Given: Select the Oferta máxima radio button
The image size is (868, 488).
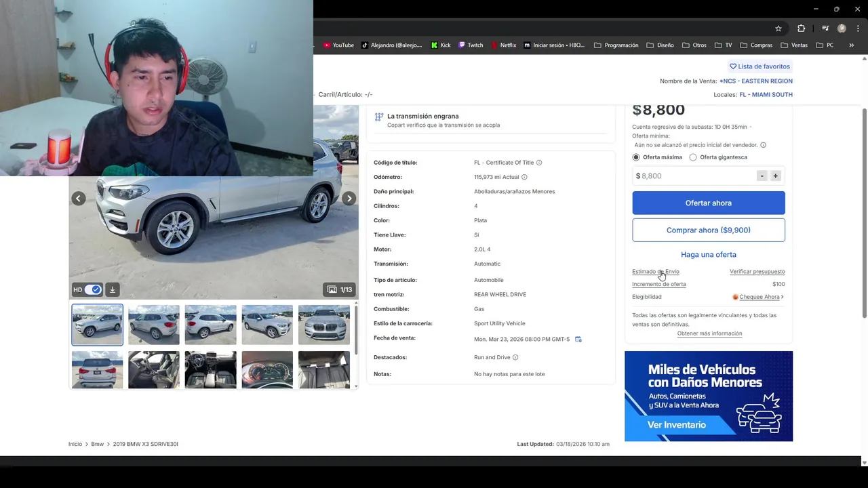Looking at the screenshot, I should [636, 157].
